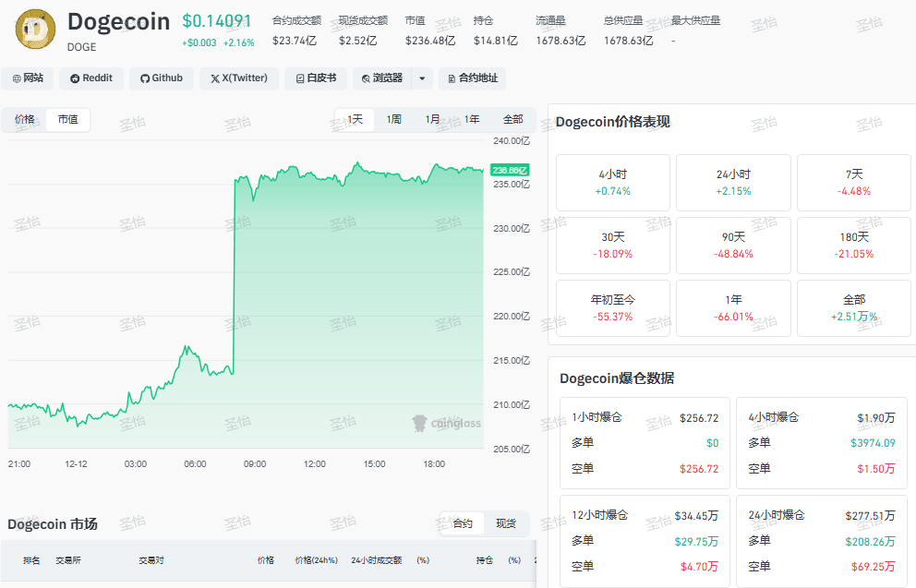
Task: Click the 180天 performance card
Action: tap(854, 246)
